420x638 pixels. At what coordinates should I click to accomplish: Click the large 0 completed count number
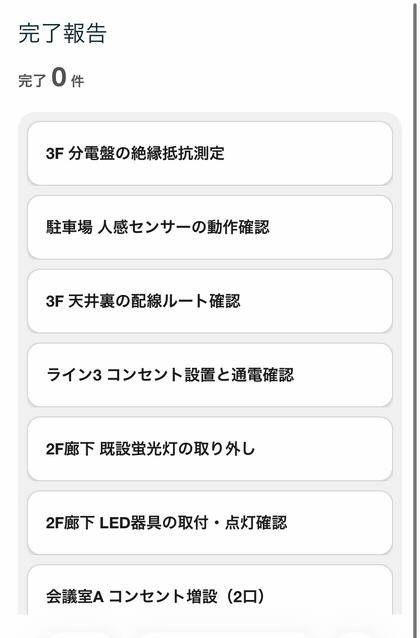59,76
